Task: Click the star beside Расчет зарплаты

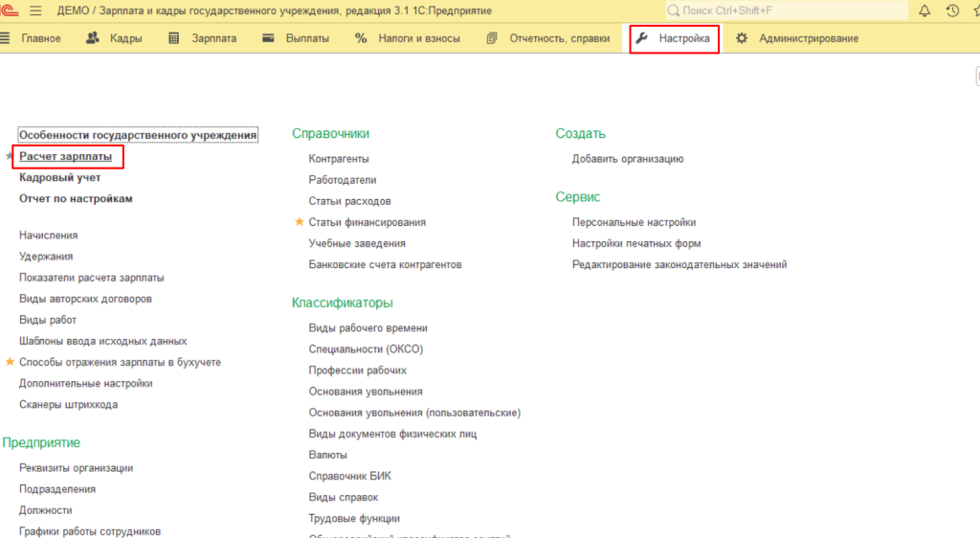Action: pyautogui.click(x=10, y=156)
